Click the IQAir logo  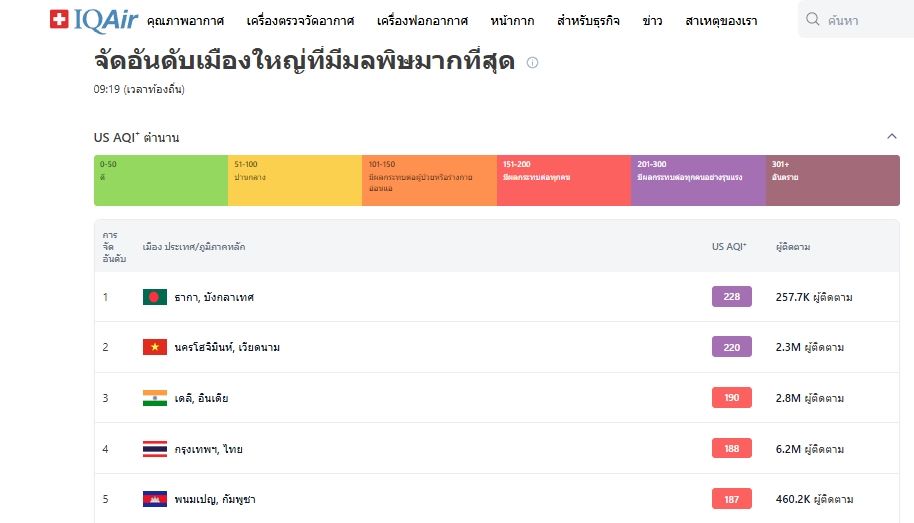click(94, 20)
